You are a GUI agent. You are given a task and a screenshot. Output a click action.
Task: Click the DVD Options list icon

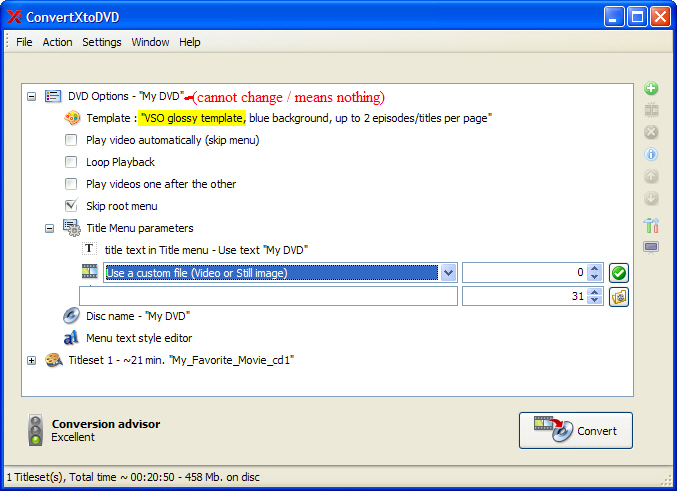[x=53, y=96]
